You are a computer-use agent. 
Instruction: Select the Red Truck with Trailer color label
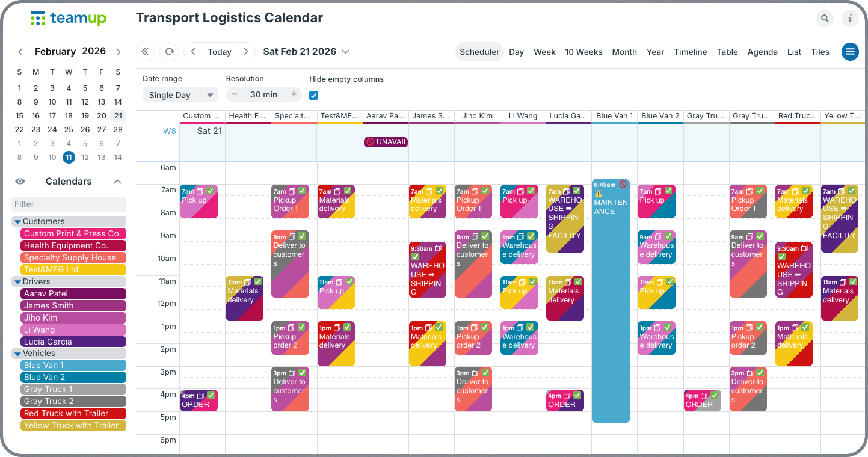click(x=74, y=414)
